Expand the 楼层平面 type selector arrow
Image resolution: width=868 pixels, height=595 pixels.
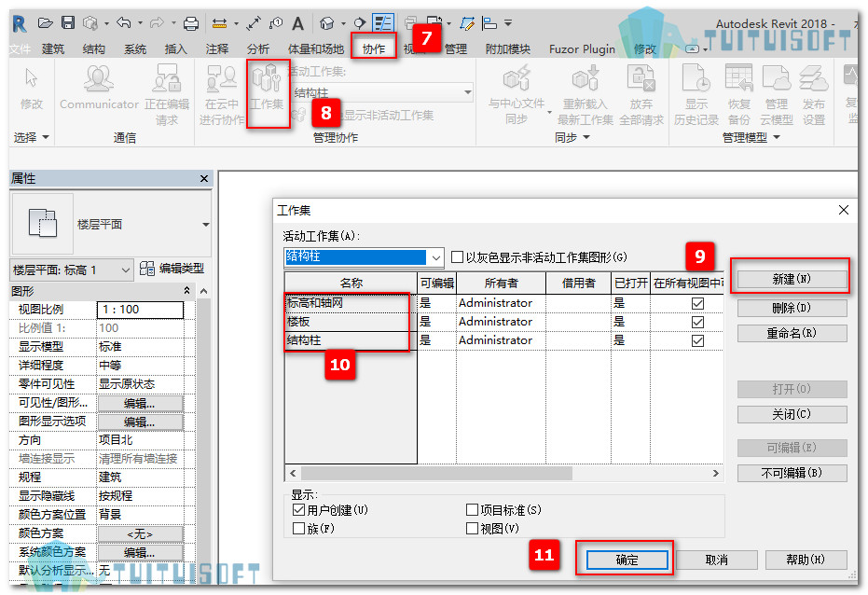coord(206,225)
